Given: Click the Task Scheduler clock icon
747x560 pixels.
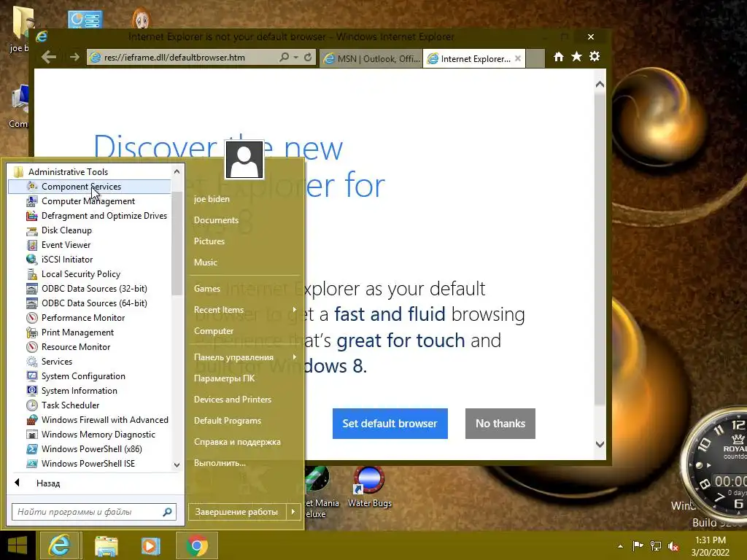Looking at the screenshot, I should (x=32, y=405).
